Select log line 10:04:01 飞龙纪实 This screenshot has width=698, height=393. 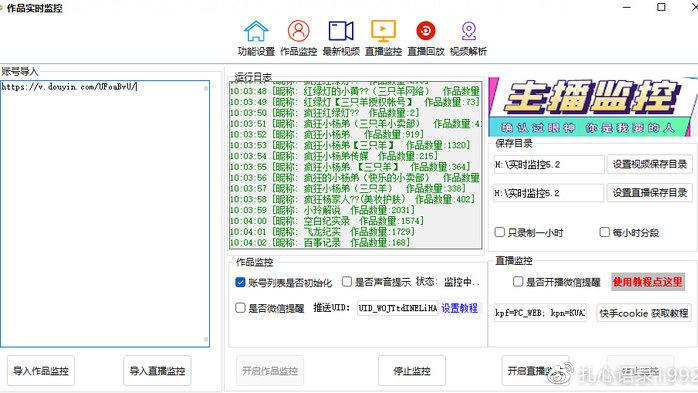tap(322, 231)
